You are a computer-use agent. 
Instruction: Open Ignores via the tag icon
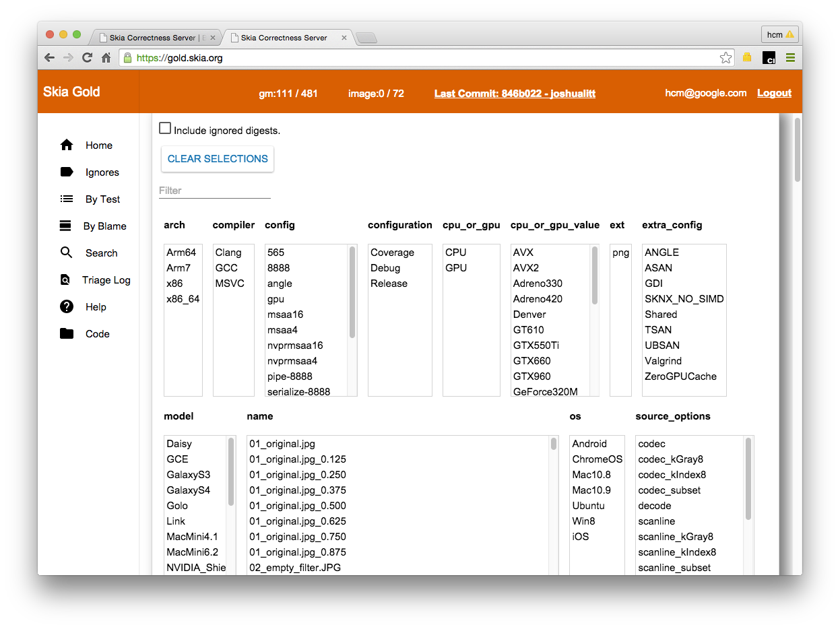(x=67, y=172)
